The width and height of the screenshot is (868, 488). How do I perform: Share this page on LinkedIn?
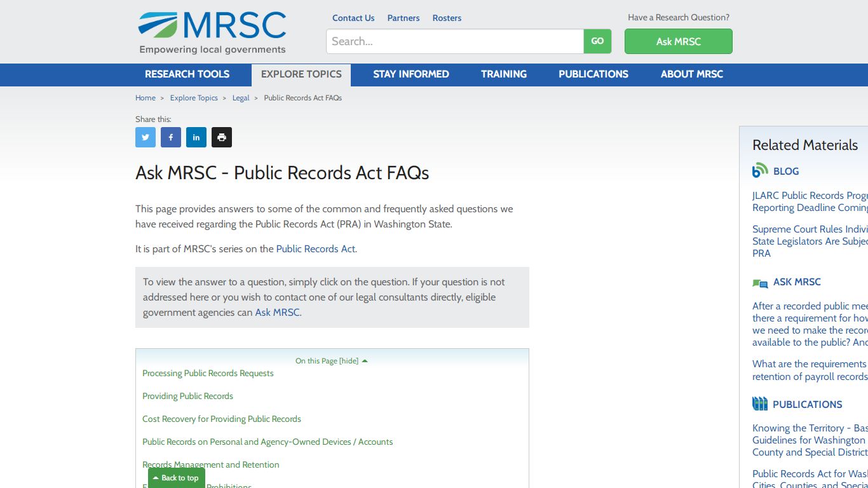click(196, 137)
